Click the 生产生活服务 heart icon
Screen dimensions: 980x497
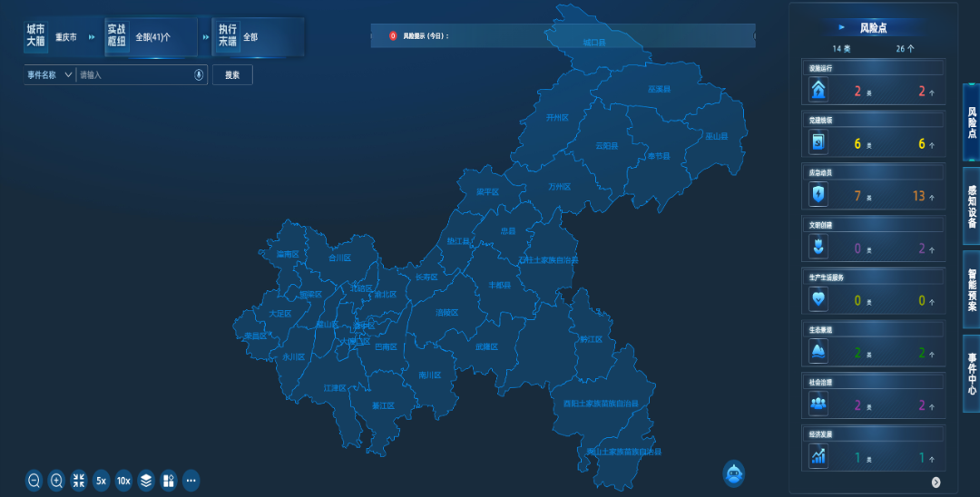818,299
